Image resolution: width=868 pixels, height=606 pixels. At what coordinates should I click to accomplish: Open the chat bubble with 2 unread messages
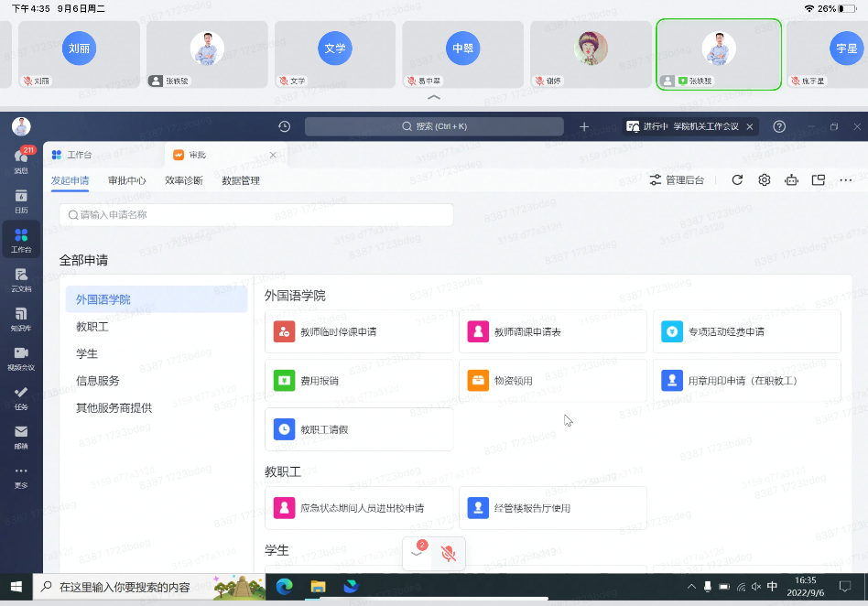coord(417,553)
